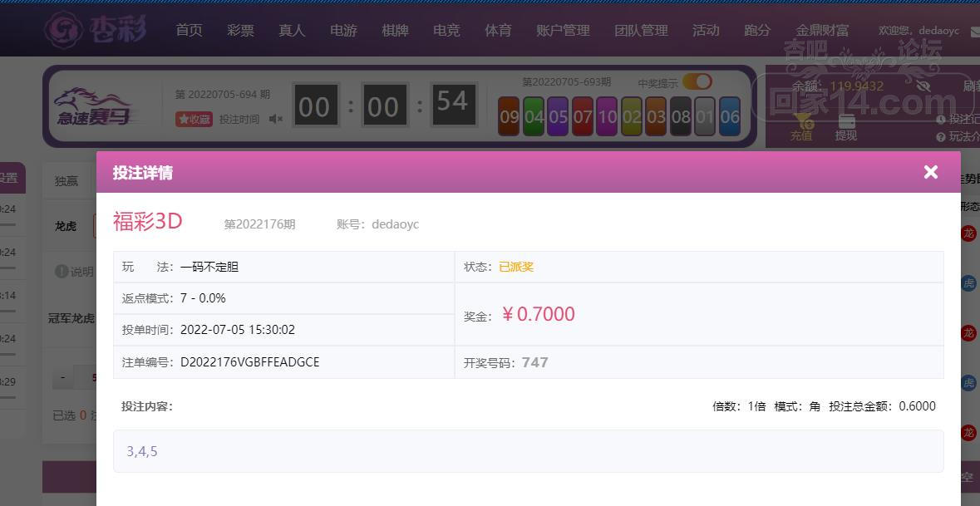Click the 欢迎您 dedaoyc account greeting
The height and width of the screenshot is (506, 980).
(918, 31)
